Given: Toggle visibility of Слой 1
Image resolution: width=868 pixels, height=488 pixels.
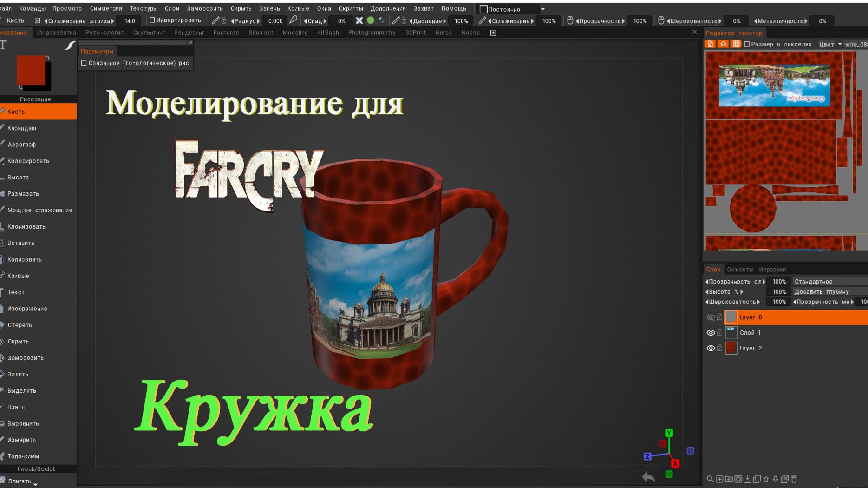Looking at the screenshot, I should click(710, 332).
